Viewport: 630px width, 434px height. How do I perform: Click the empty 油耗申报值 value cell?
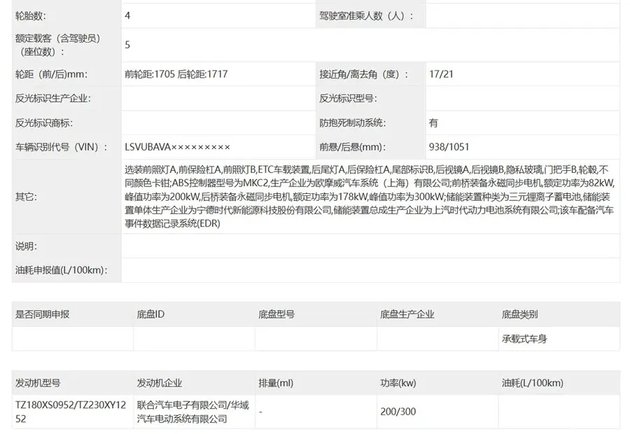pyautogui.click(x=370, y=271)
